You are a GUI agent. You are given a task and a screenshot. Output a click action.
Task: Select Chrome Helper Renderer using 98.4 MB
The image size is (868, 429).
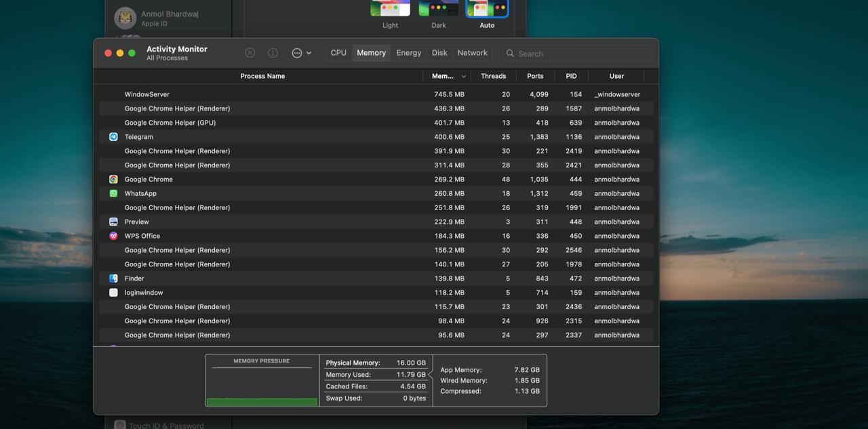[376, 321]
